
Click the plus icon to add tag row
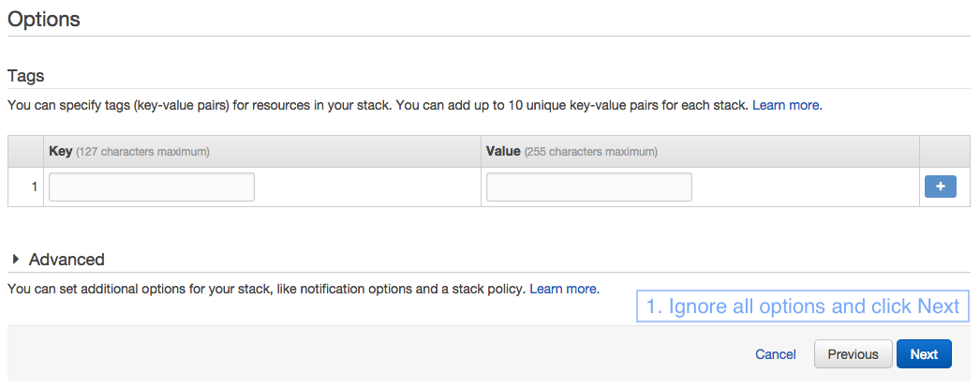[940, 187]
